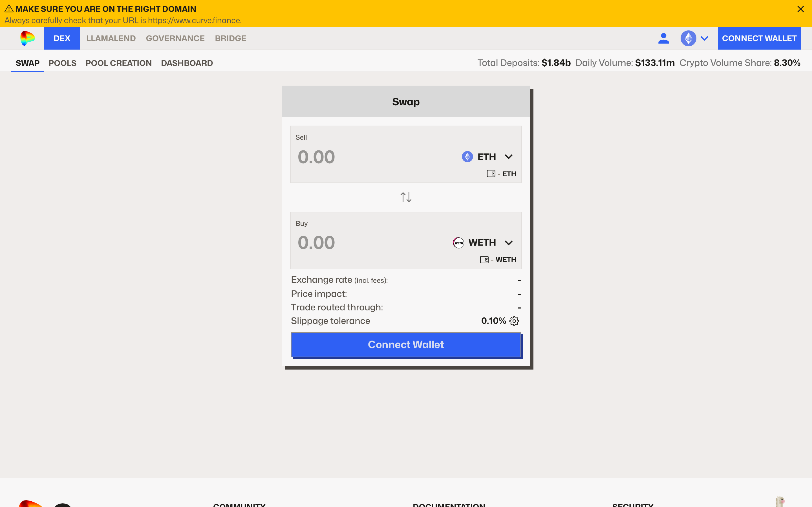Open the user profile icon
812x507 pixels.
tap(663, 38)
